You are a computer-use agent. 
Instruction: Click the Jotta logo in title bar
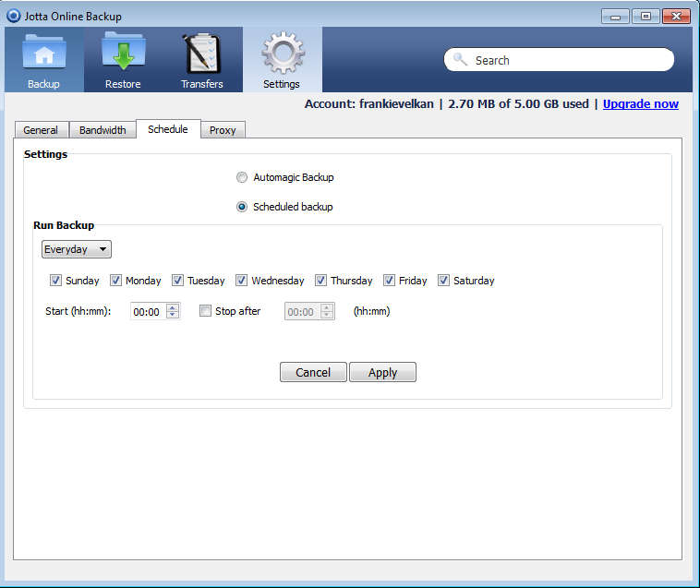pos(14,16)
